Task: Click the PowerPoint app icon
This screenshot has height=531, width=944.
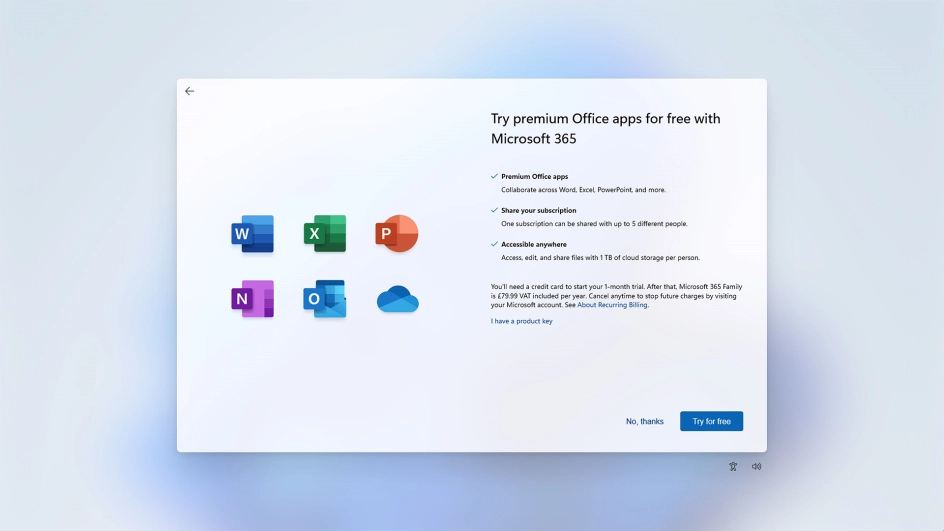Action: pyautogui.click(x=397, y=234)
